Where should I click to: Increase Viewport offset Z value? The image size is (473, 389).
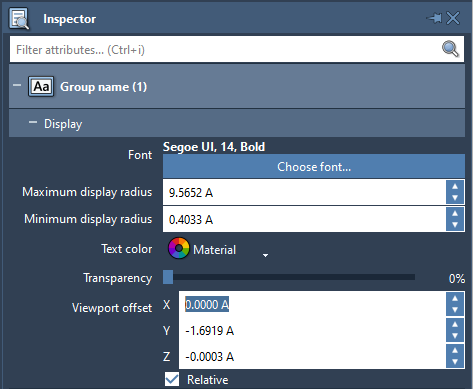[x=455, y=350]
